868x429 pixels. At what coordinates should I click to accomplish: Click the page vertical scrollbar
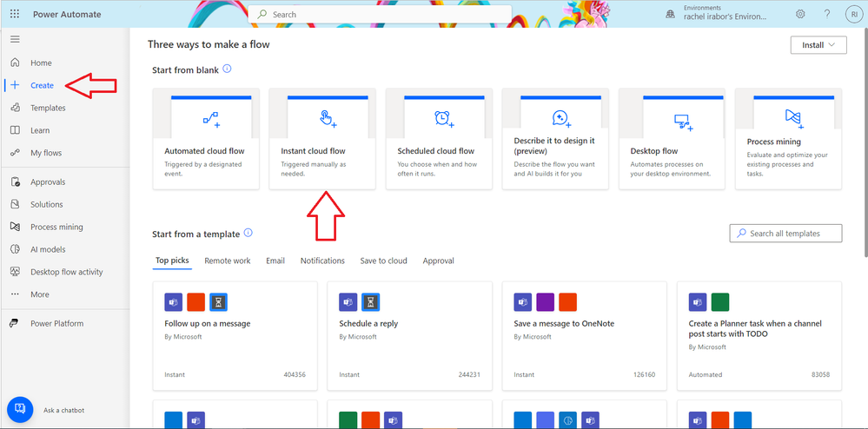pos(865,144)
